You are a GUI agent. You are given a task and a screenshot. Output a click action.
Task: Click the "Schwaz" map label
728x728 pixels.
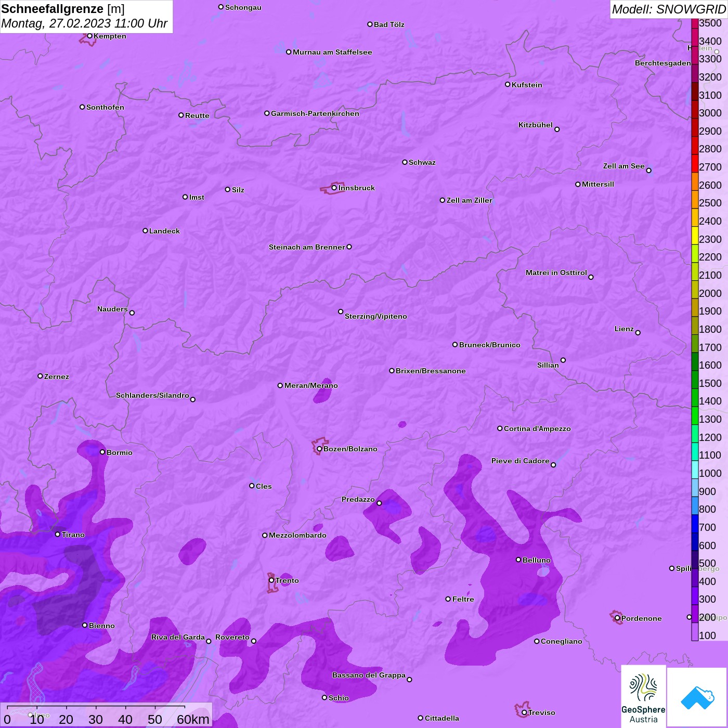click(x=422, y=162)
